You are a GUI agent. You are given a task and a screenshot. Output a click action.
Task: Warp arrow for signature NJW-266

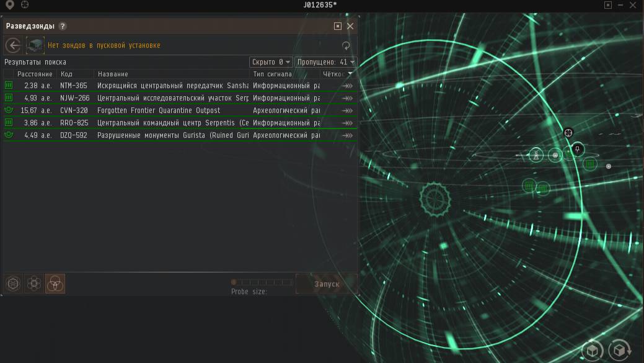click(348, 98)
